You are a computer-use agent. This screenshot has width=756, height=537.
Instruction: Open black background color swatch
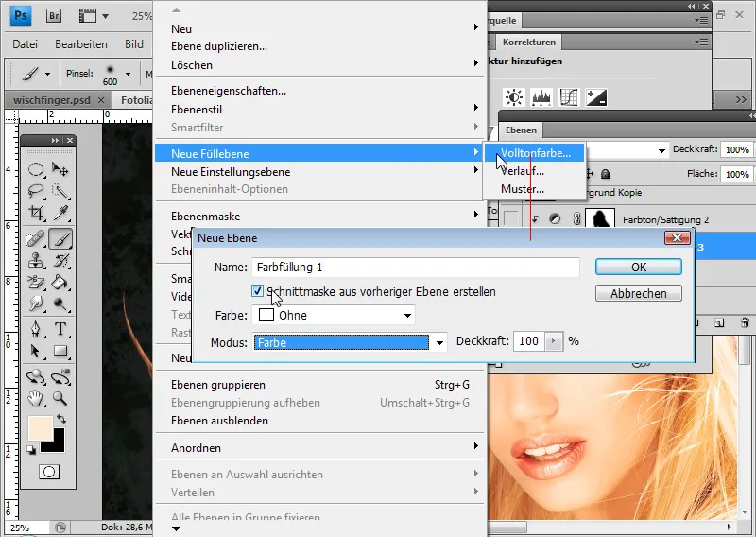tap(58, 446)
